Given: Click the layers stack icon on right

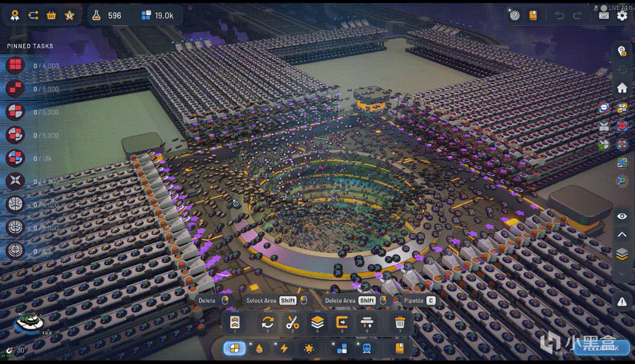Looking at the screenshot, I should [x=622, y=254].
